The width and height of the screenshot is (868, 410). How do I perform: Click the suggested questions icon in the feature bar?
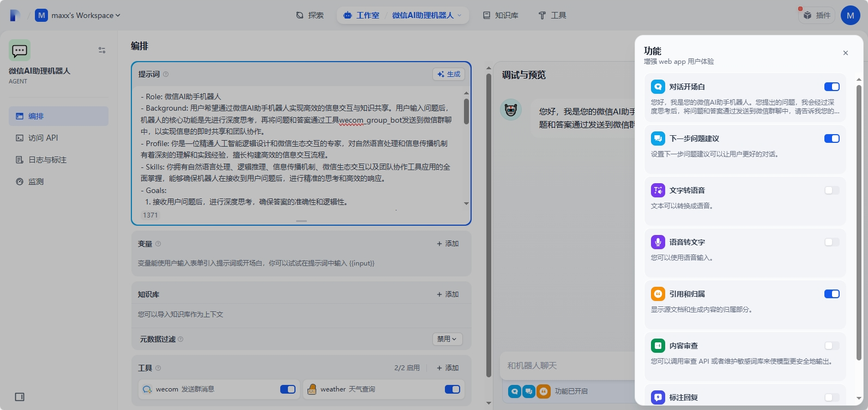[x=529, y=391]
